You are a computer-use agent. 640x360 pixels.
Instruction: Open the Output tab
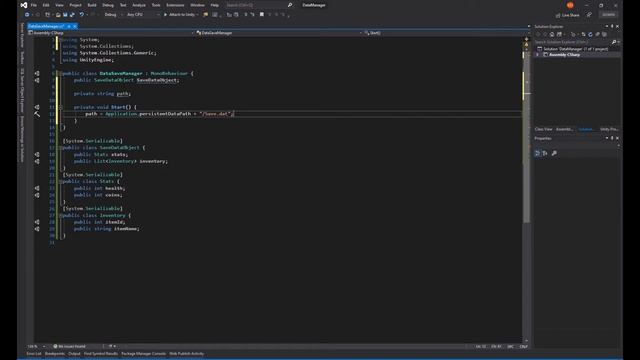pyautogui.click(x=74, y=354)
